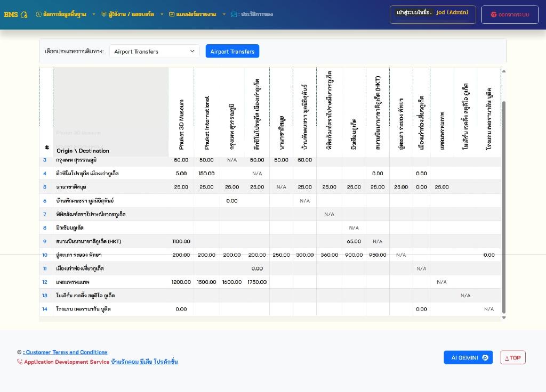Click the ประวัติการจอง booking history icon

(234, 14)
